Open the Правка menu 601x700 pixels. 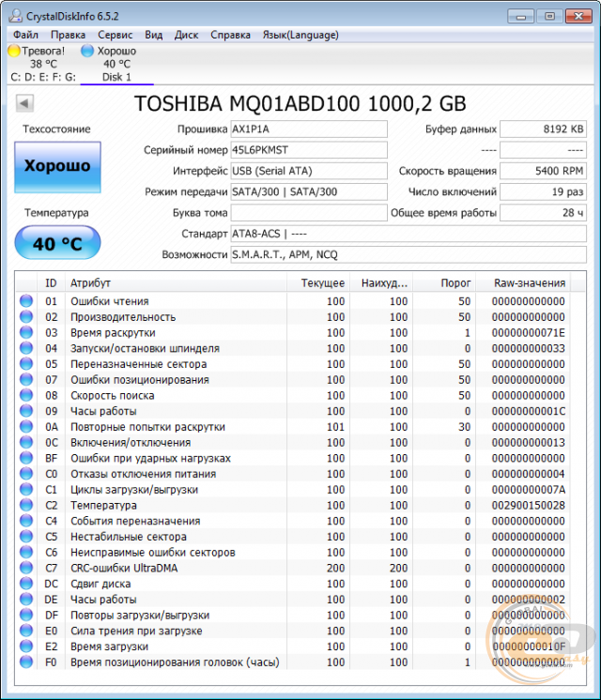click(x=68, y=35)
